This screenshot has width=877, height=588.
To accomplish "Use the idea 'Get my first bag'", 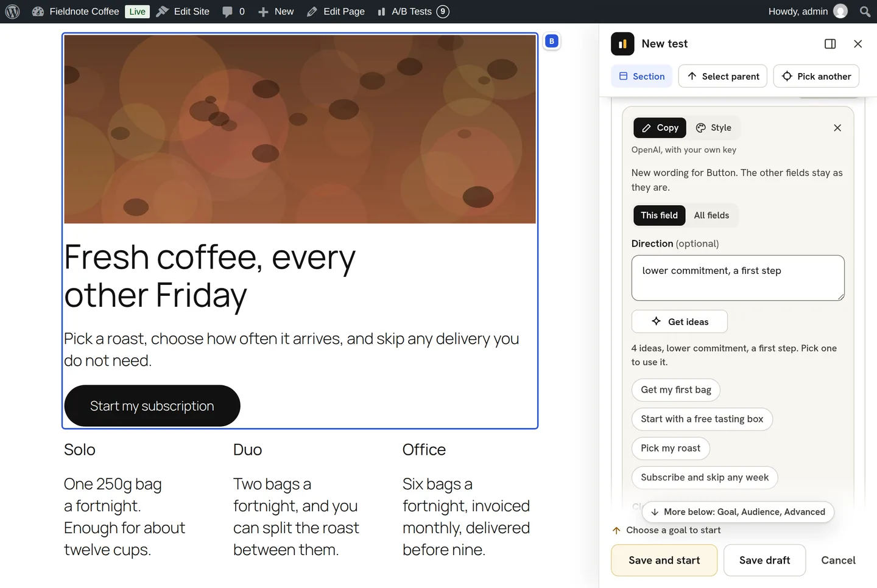I will click(676, 390).
